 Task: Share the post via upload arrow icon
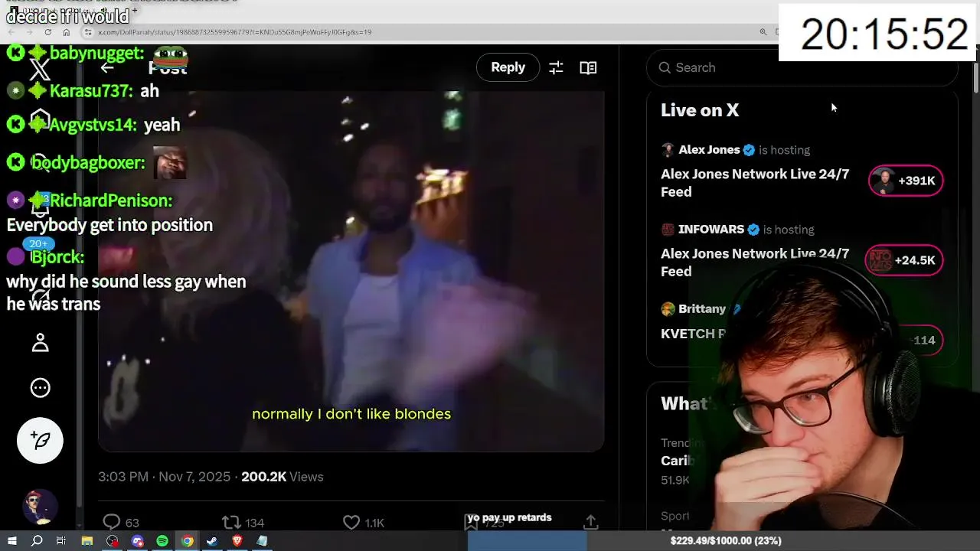click(x=590, y=522)
